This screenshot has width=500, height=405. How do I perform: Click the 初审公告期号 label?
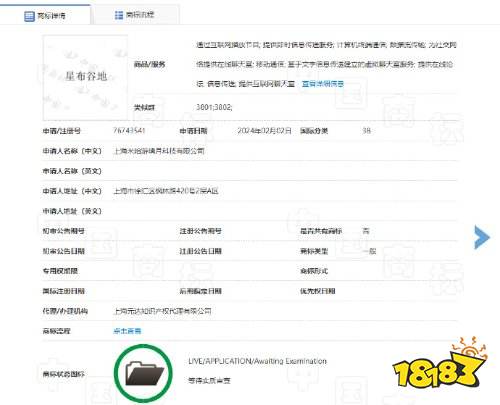coord(63,231)
